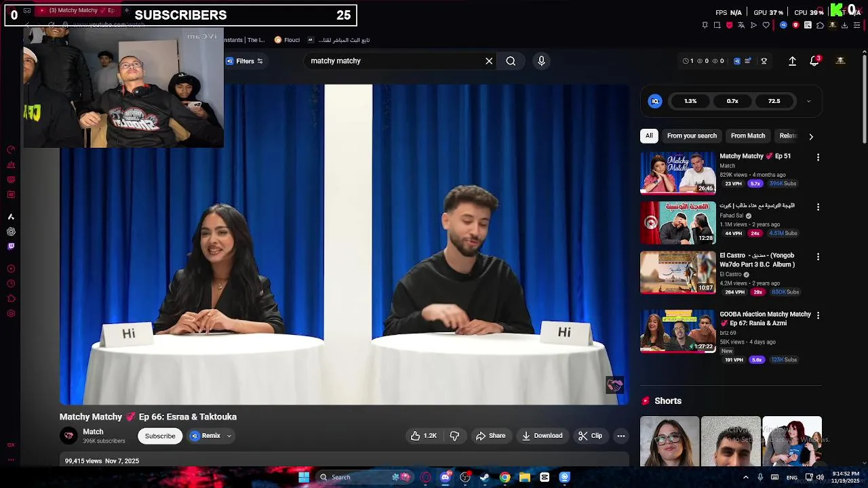This screenshot has height=488, width=868.
Task: Open options for Fahad Sal video
Action: (818, 207)
